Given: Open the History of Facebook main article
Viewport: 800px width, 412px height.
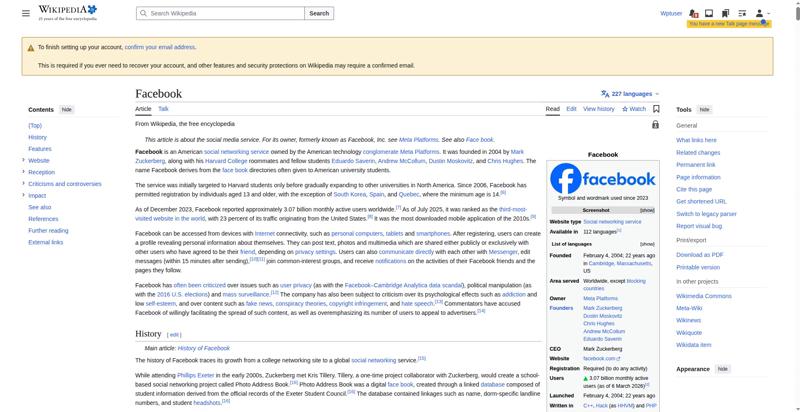Looking at the screenshot, I should (204, 348).
